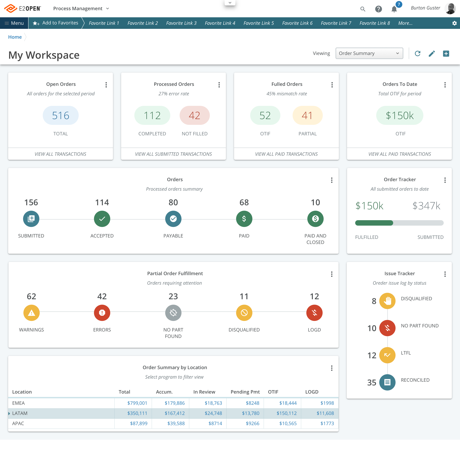Click the add widget plus icon
This screenshot has width=460, height=476.
click(x=446, y=53)
